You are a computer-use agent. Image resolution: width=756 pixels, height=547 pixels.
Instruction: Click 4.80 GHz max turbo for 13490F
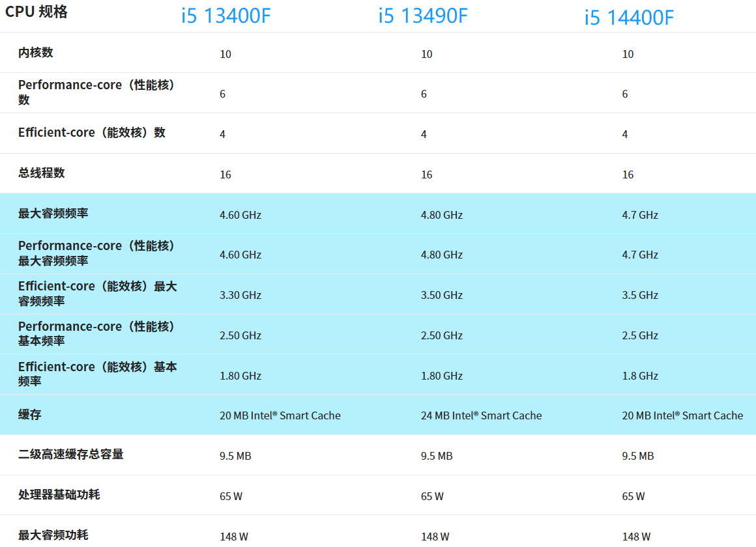click(442, 215)
